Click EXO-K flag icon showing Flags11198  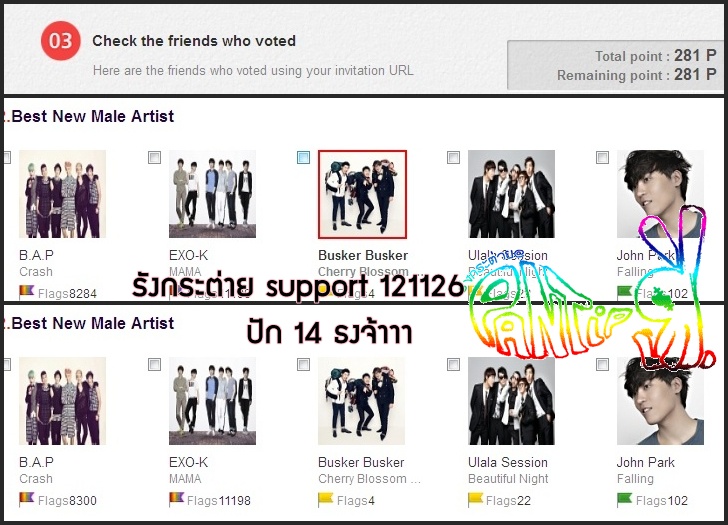click(x=176, y=499)
